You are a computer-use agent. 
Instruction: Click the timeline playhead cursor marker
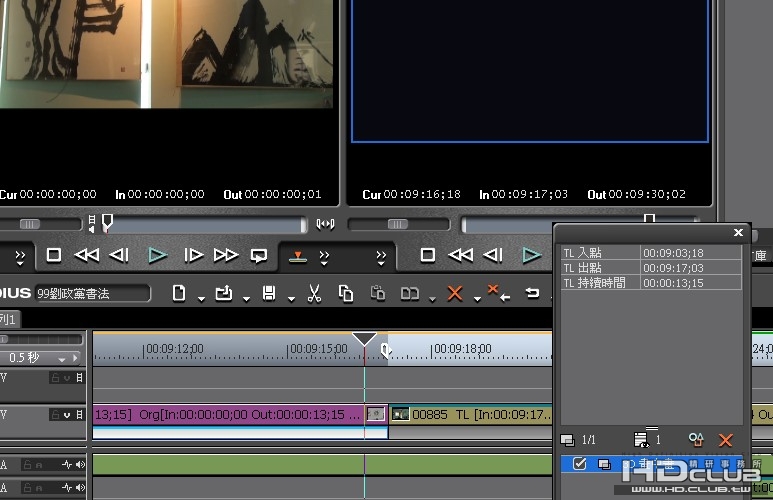click(x=364, y=339)
